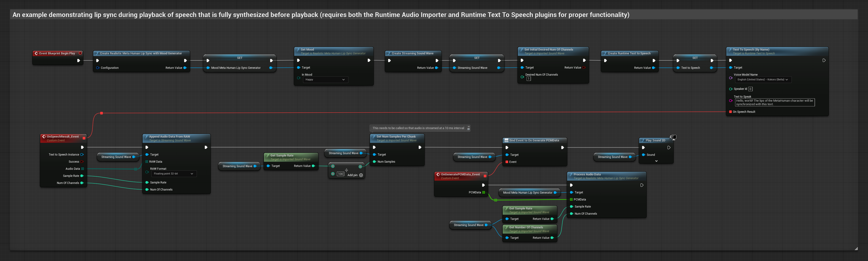The height and width of the screenshot is (261, 868).
Task: Click the Text to Speak text box
Action: tap(774, 102)
